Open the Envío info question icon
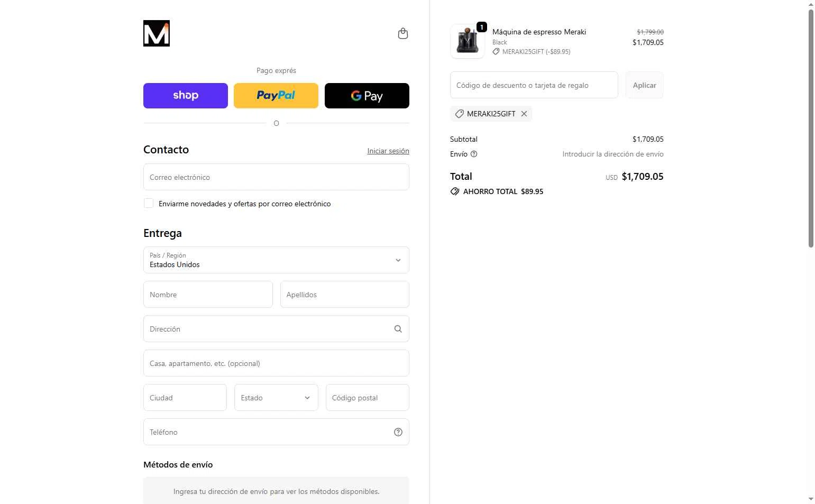815x504 pixels. coord(474,154)
